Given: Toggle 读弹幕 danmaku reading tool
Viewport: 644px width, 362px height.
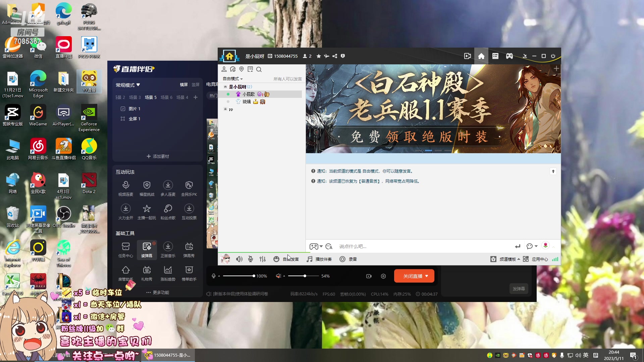Looking at the screenshot, I should tap(147, 250).
